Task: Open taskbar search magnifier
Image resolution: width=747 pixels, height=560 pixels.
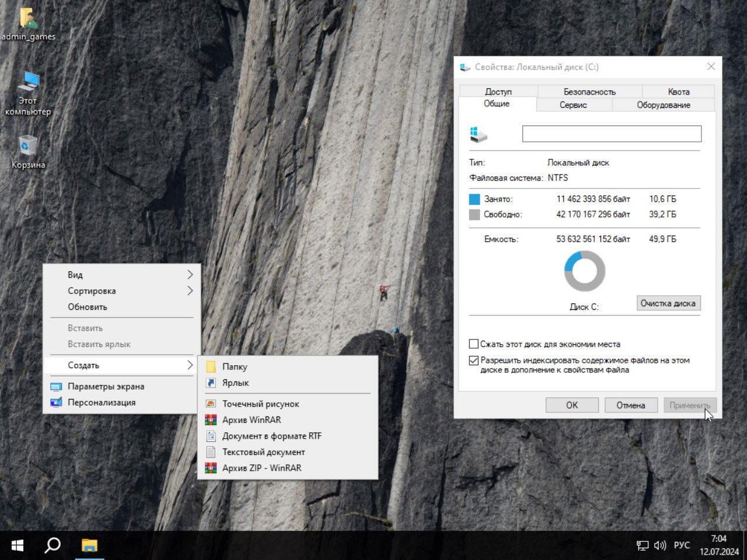Action: (x=53, y=545)
